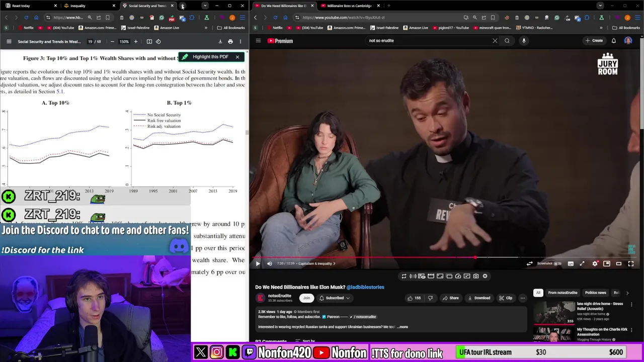Viewport: 644px width, 362px height.
Task: Open the PDF viewer sidebar menu
Action: pos(9,41)
